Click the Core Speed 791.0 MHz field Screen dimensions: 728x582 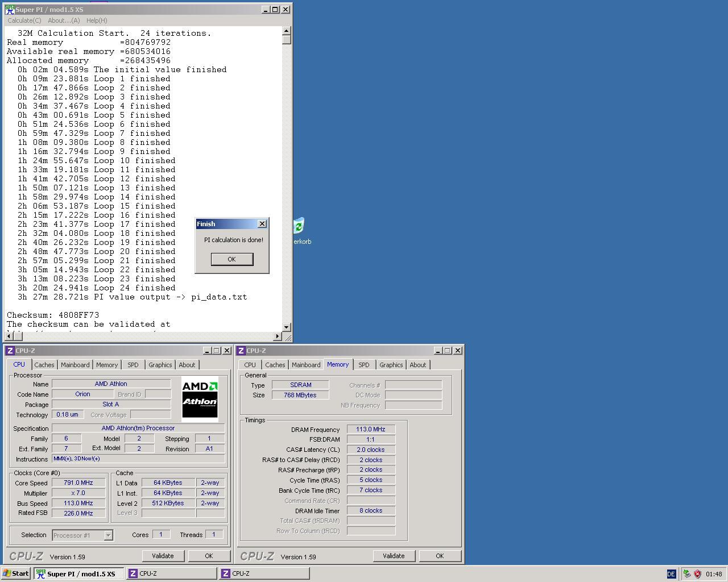[78, 483]
